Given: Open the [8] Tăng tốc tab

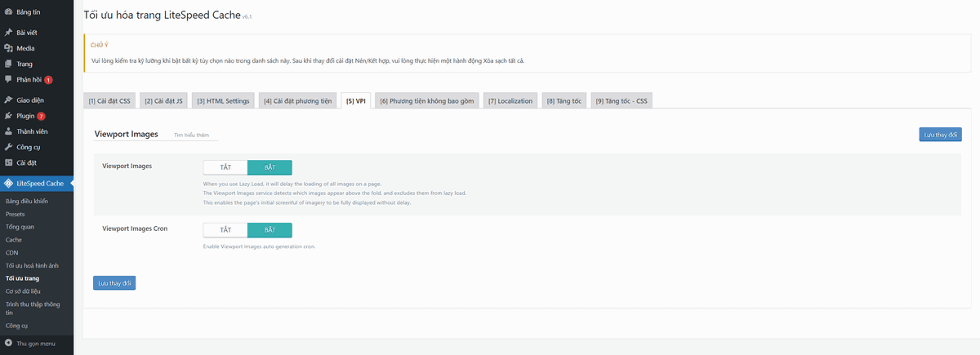Looking at the screenshot, I should [x=564, y=101].
